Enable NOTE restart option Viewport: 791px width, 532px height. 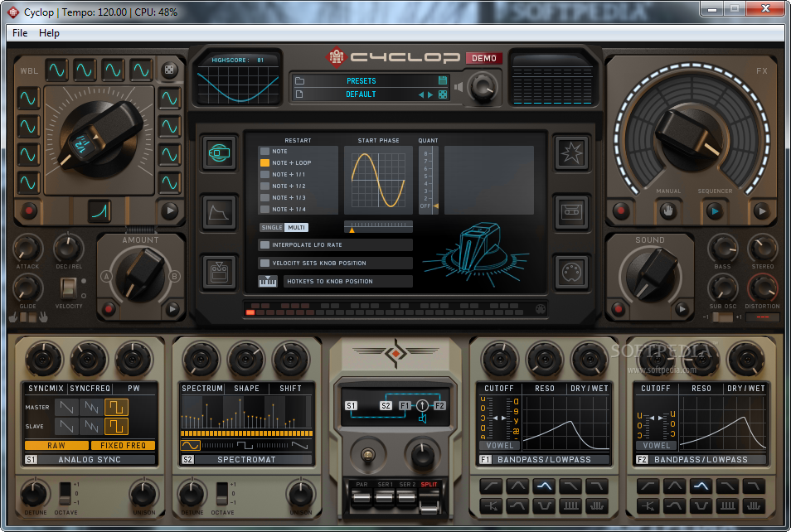click(x=264, y=152)
